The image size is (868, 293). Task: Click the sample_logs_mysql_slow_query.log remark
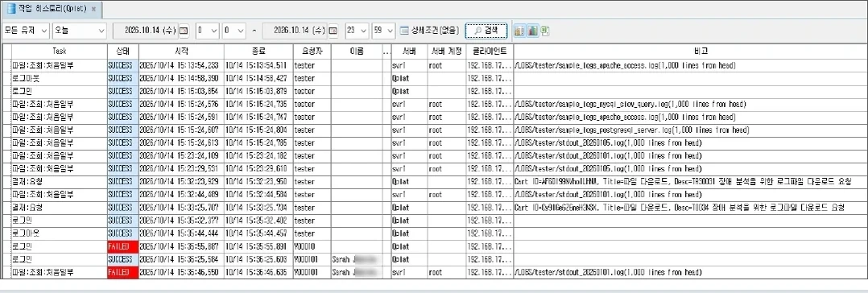(x=690, y=104)
